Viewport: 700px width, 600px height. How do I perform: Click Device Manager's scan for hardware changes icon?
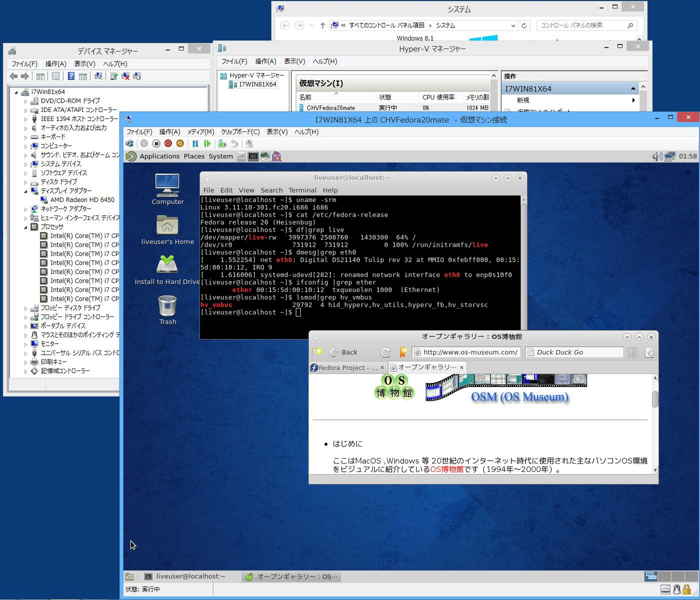point(98,76)
